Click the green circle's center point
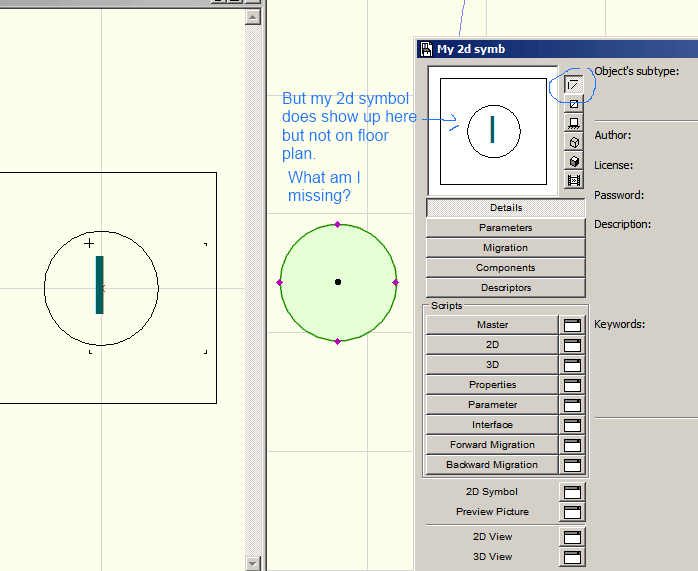 (x=338, y=282)
